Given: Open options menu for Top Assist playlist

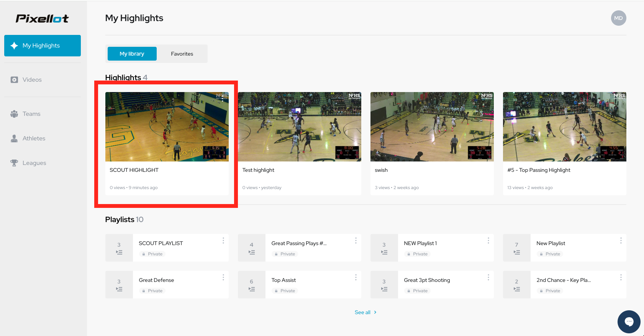Looking at the screenshot, I should (356, 277).
